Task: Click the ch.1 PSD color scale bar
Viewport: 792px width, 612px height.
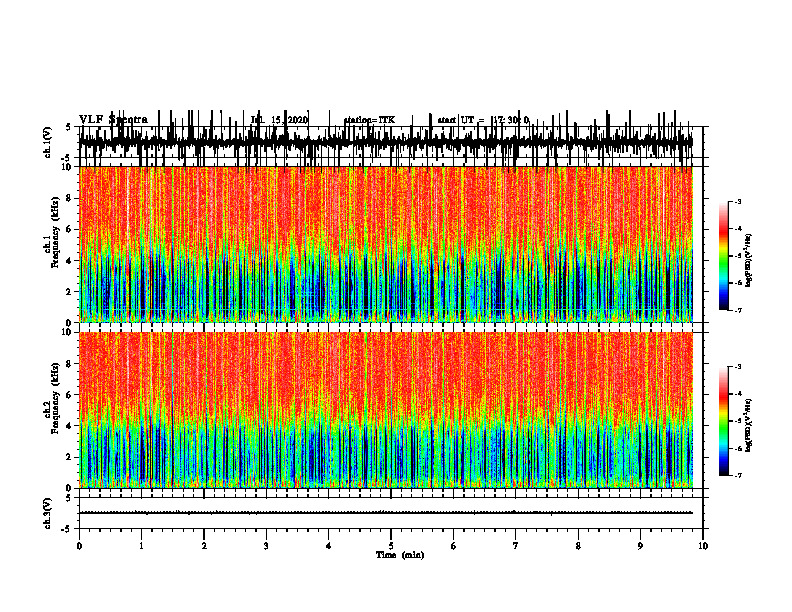Action: click(x=723, y=256)
